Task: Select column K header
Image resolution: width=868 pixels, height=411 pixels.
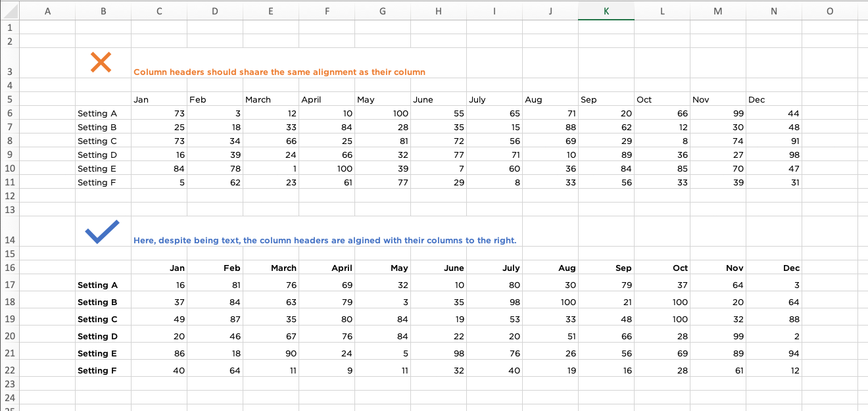Action: click(x=606, y=11)
